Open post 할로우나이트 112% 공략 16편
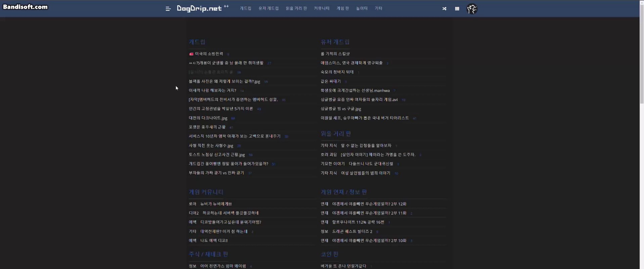Image resolution: width=644 pixels, height=269 pixels. (x=358, y=222)
